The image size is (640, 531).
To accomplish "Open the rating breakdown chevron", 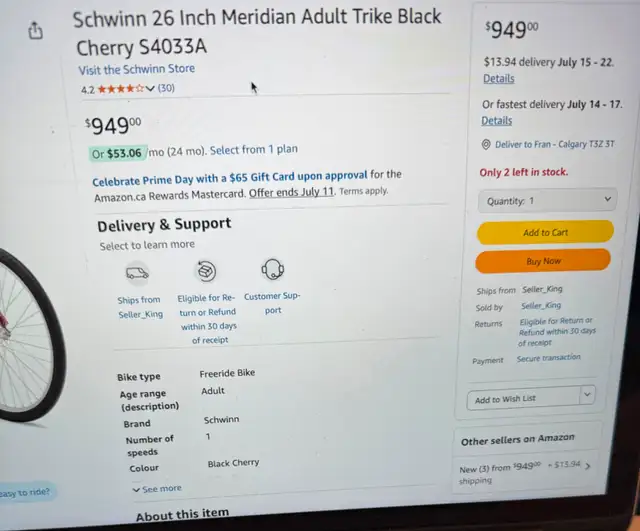I will tap(150, 88).
